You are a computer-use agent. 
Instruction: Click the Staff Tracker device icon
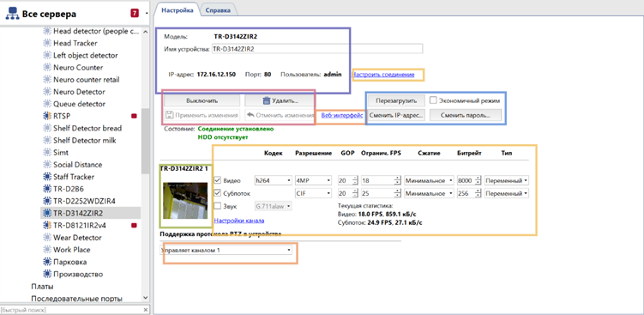pos(47,177)
